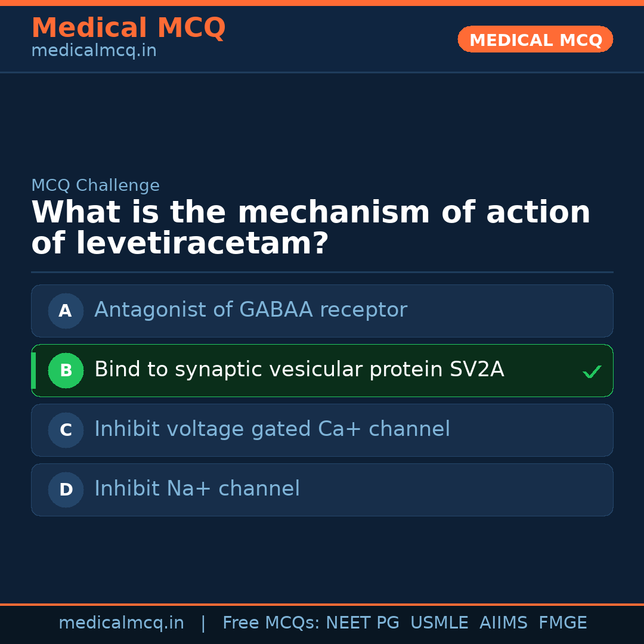Click the levetiracetam question heading

310,228
